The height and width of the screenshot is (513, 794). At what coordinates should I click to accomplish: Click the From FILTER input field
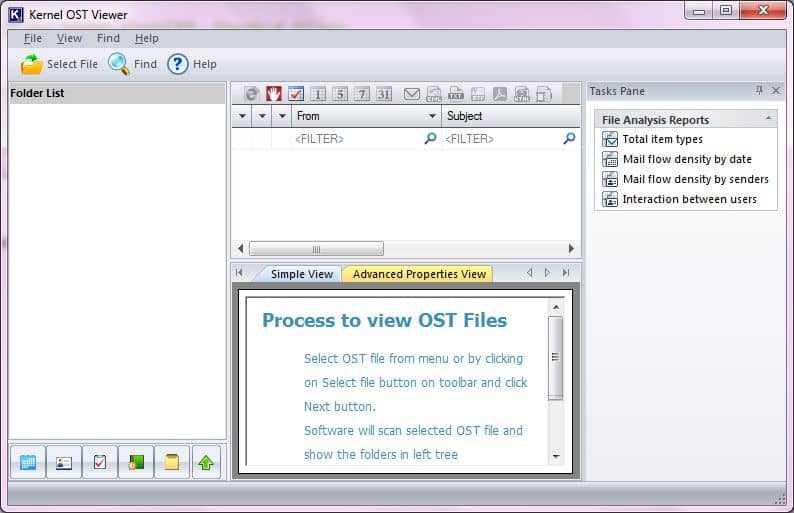coord(365,138)
